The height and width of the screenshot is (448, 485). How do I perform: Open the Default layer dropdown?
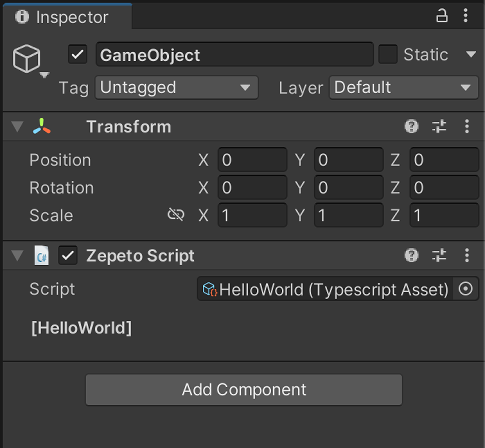coord(403,87)
